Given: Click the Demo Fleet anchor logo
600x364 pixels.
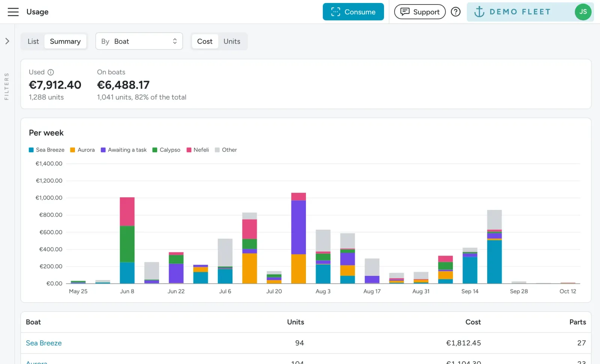Looking at the screenshot, I should [479, 12].
